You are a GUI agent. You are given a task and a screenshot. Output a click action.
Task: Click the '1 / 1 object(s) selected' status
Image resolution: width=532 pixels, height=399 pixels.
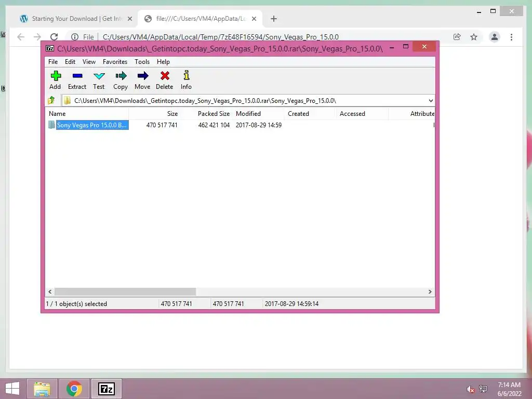click(x=76, y=304)
